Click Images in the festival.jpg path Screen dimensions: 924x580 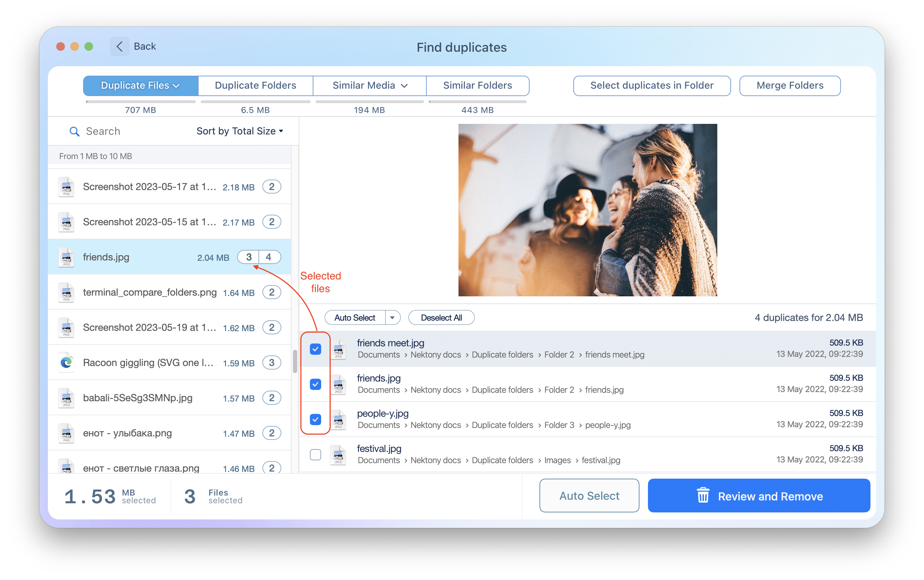pos(557,460)
